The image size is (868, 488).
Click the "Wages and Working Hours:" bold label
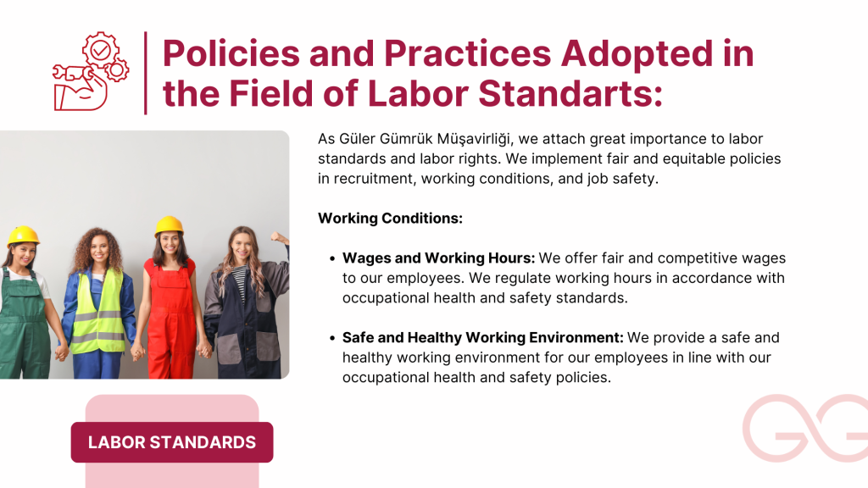pyautogui.click(x=438, y=258)
